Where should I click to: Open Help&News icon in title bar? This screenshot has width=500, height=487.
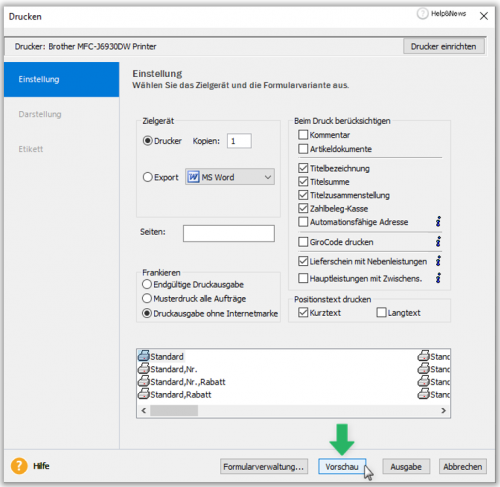(x=422, y=14)
